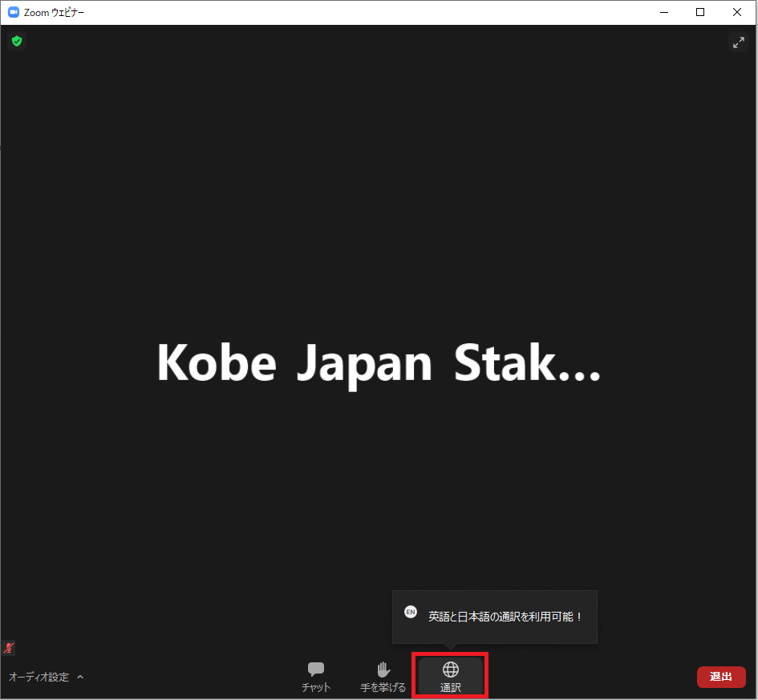Raise your hand using the hand icon
The height and width of the screenshot is (700, 758).
(383, 669)
